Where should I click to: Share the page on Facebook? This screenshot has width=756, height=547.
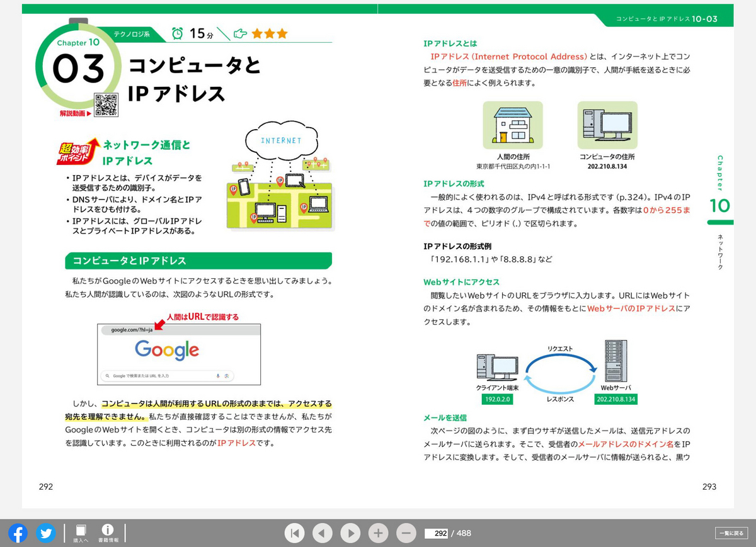pos(17,533)
